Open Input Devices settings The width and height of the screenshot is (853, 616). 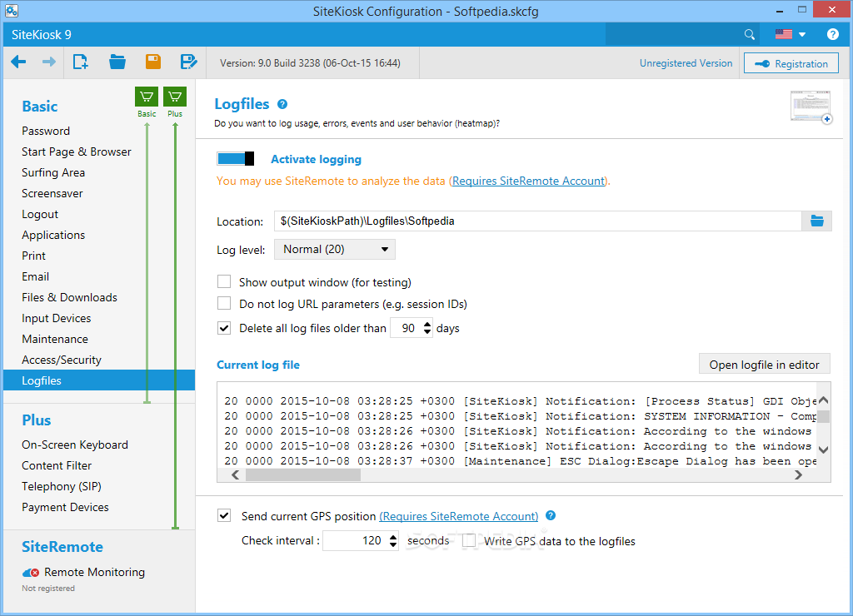(x=56, y=318)
